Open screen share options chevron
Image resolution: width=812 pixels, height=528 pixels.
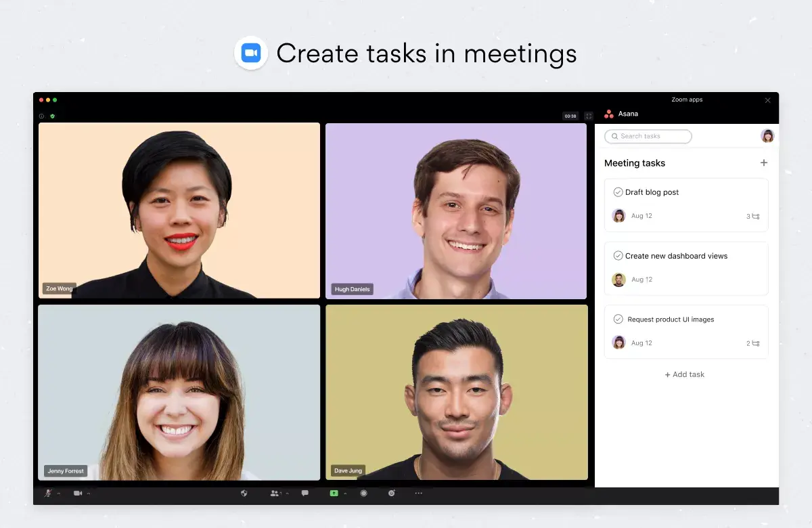click(x=345, y=493)
